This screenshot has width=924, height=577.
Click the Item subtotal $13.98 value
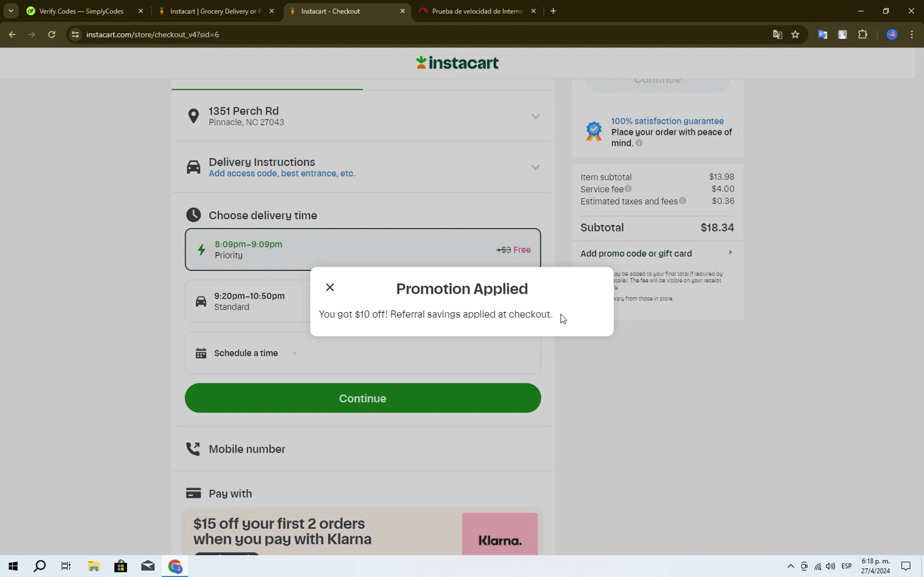(721, 177)
